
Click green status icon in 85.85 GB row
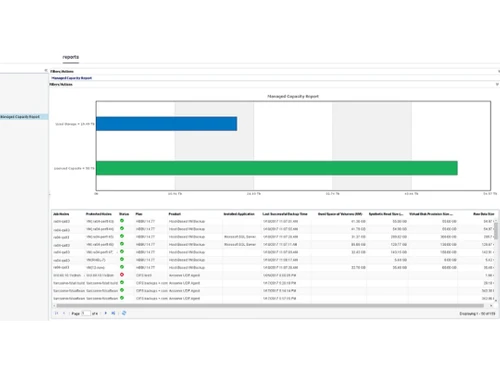pyautogui.click(x=122, y=244)
